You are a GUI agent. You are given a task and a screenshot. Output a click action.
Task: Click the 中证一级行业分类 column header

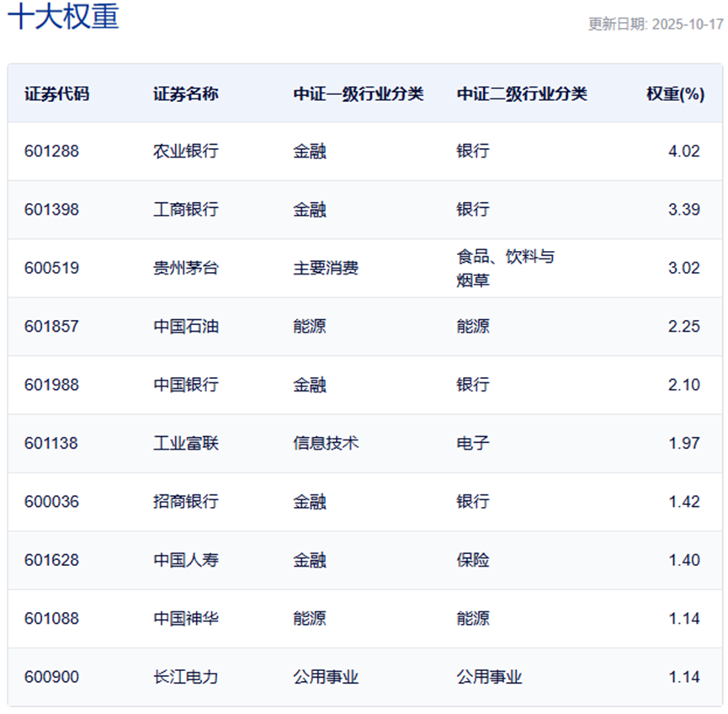359,93
